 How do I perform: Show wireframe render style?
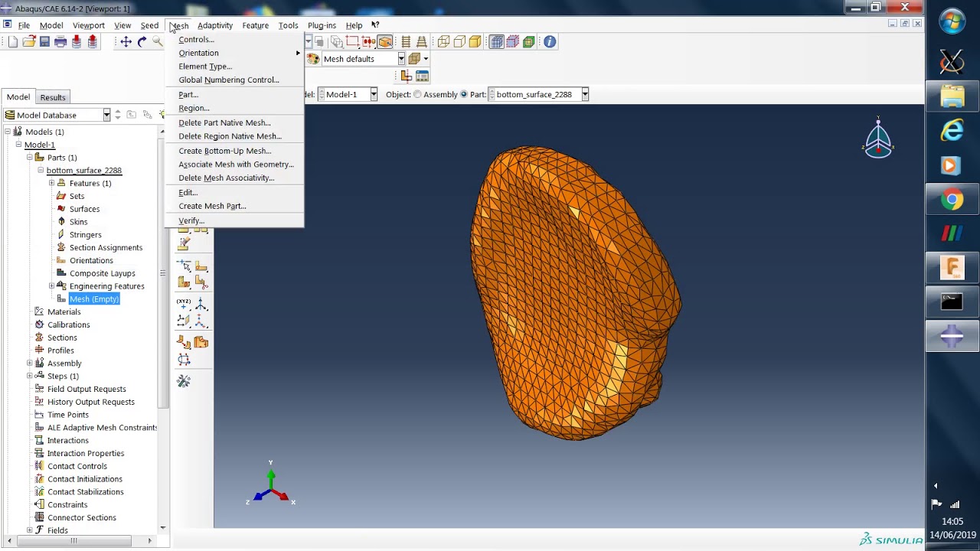tap(443, 42)
